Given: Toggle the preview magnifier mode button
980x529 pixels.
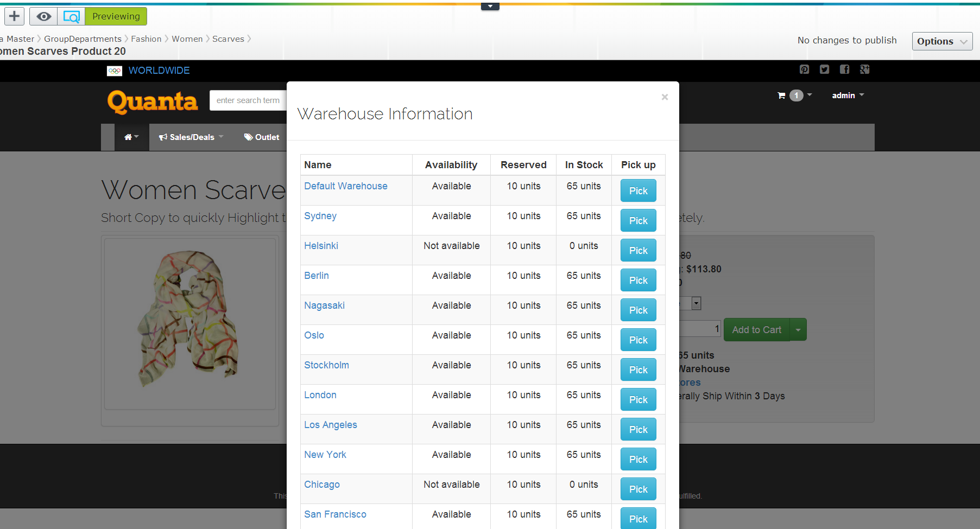Looking at the screenshot, I should tap(71, 16).
